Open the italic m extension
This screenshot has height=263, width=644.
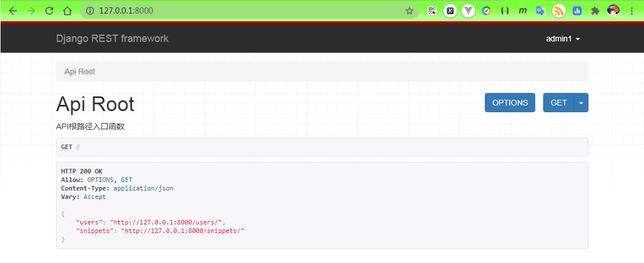(x=522, y=11)
